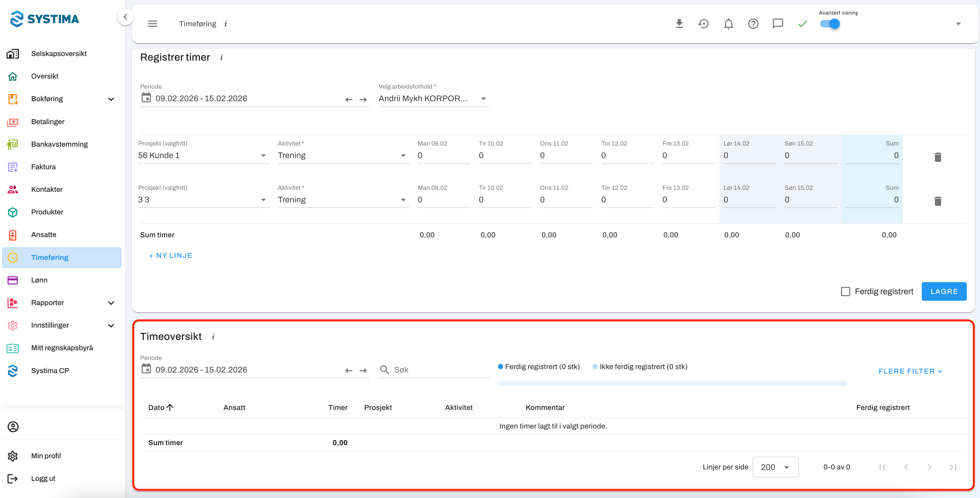Delete the 56 Kunde 1 row
The height and width of the screenshot is (498, 980).
click(937, 157)
